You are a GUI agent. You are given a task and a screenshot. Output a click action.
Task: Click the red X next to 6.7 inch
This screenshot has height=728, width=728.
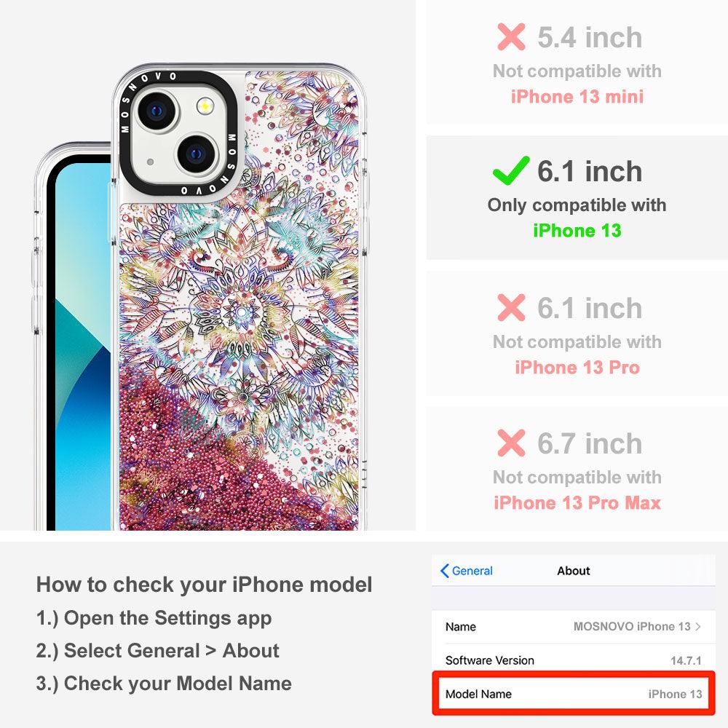coord(511,443)
